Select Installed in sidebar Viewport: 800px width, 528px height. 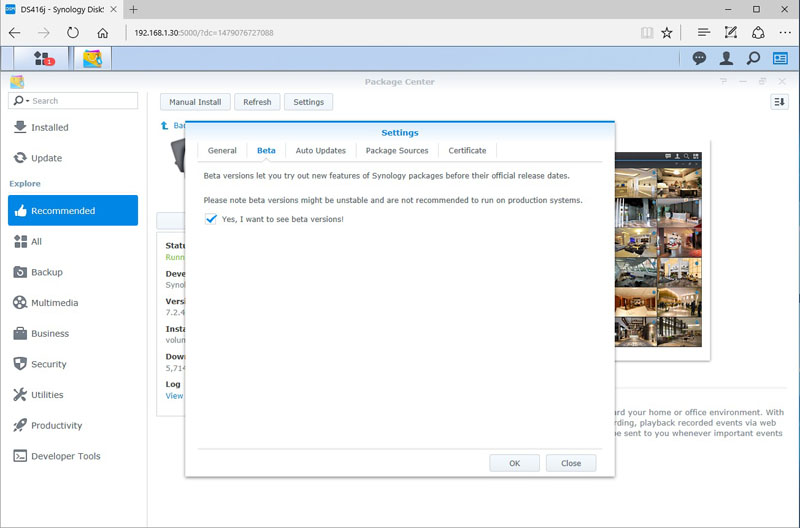pyautogui.click(x=73, y=127)
